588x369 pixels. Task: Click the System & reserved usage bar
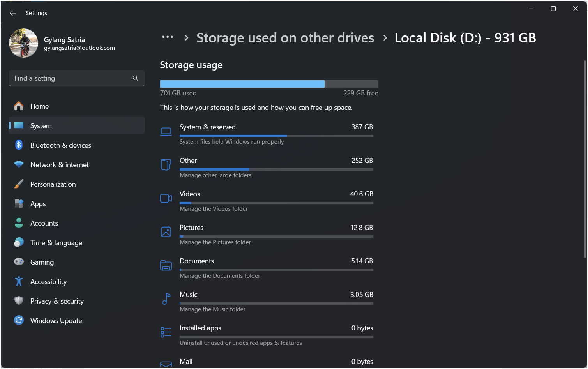(276, 136)
